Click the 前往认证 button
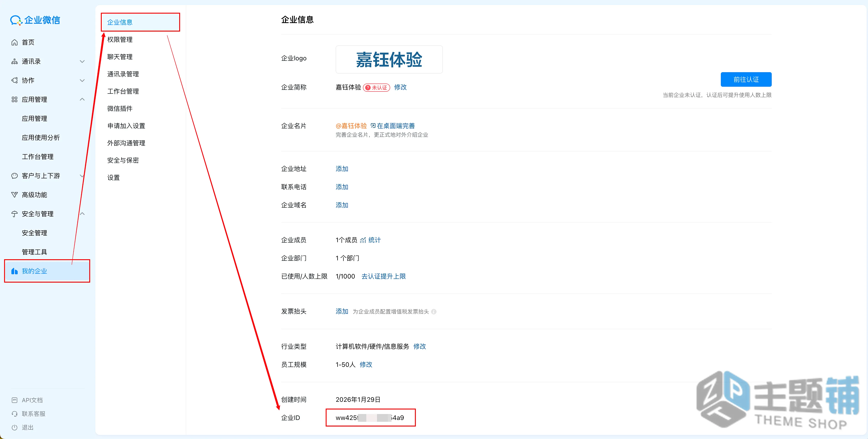 pos(746,79)
